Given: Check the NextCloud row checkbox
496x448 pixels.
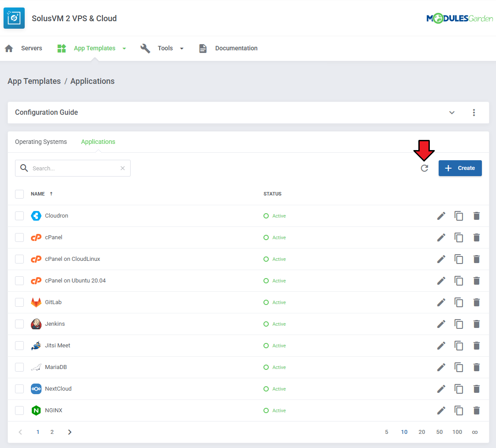Looking at the screenshot, I should [x=19, y=389].
